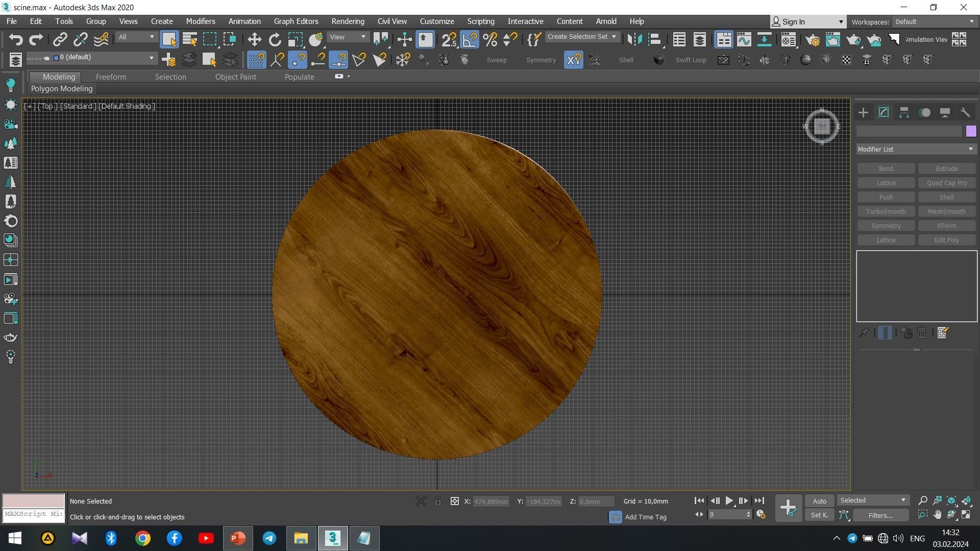Choose the Select and Move tool
Viewport: 980px width, 551px height.
pos(254,39)
